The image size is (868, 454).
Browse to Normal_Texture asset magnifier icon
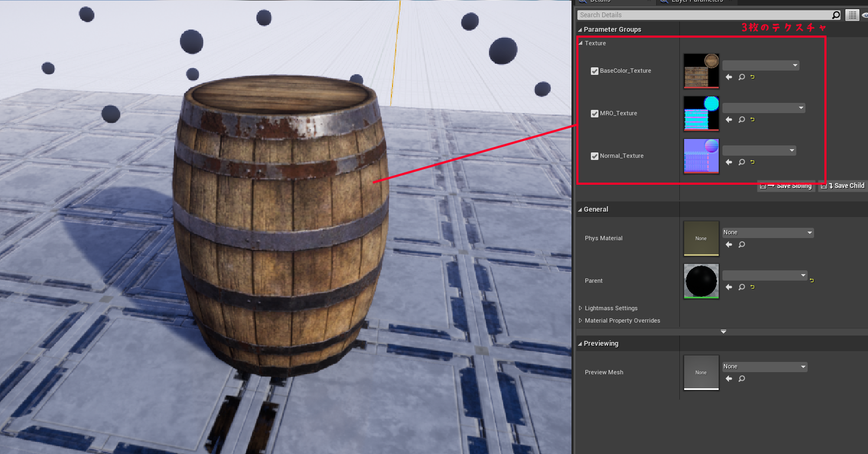tap(742, 162)
